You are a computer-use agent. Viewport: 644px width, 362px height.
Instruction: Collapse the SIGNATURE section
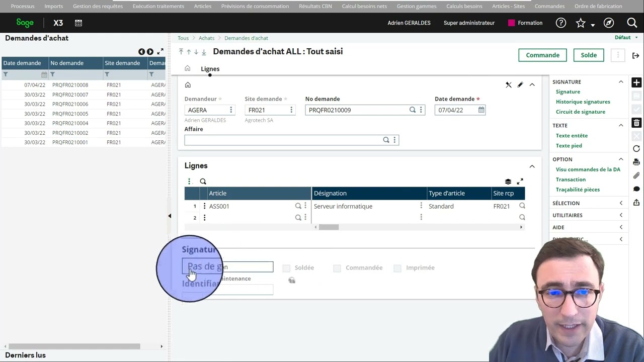[x=621, y=82]
